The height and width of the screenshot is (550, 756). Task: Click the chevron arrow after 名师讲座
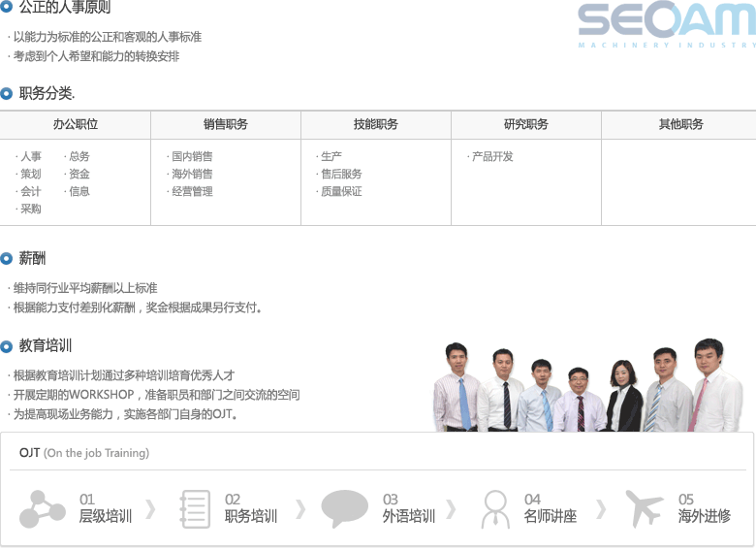(601, 509)
